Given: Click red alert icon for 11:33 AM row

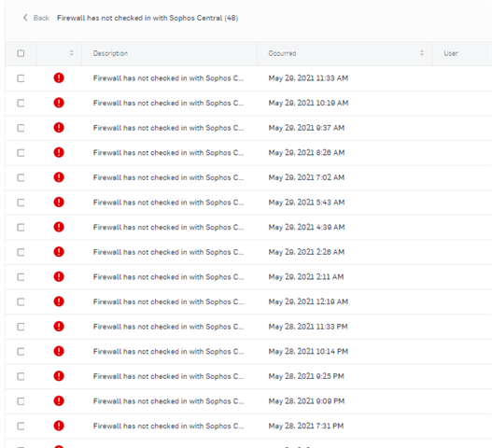Looking at the screenshot, I should click(x=59, y=77).
